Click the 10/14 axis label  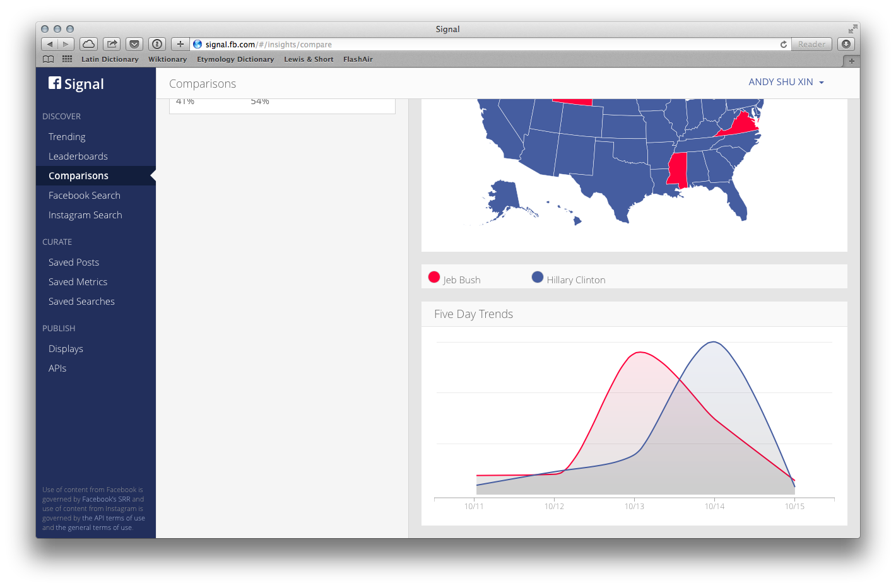[x=714, y=507]
